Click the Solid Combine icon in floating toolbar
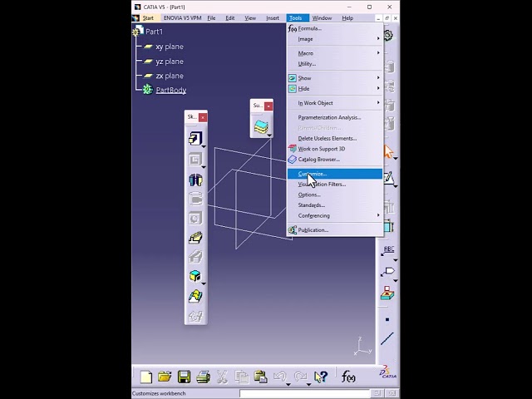This screenshot has height=399, width=532. click(195, 276)
